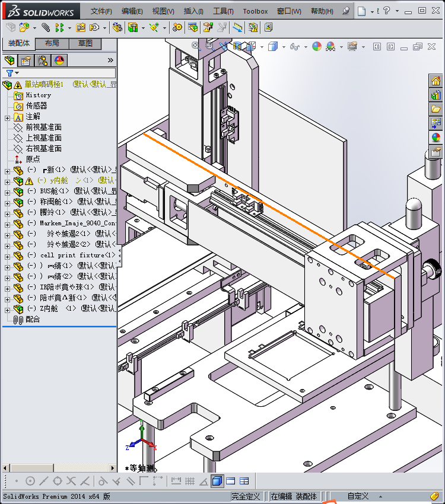Screen dimensions: 445x504
Task: Open the filter dropdown arrow in feature tree
Action: point(17,73)
